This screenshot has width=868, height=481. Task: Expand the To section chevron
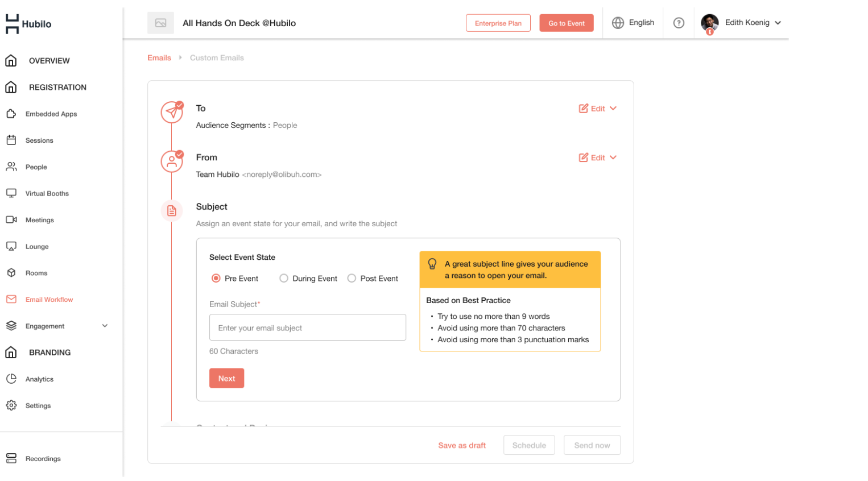click(x=613, y=108)
